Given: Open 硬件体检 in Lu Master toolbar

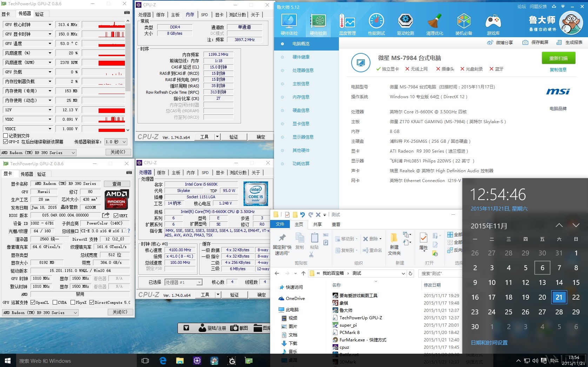Looking at the screenshot, I should point(289,25).
